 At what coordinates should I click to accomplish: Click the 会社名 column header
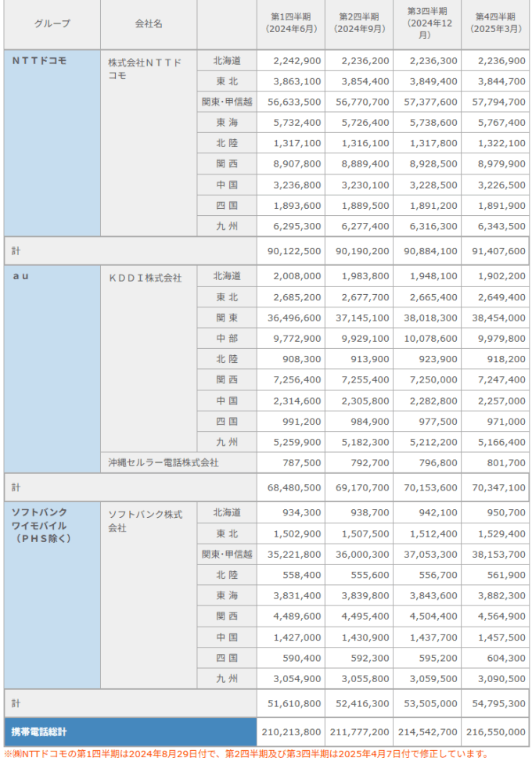coord(149,23)
